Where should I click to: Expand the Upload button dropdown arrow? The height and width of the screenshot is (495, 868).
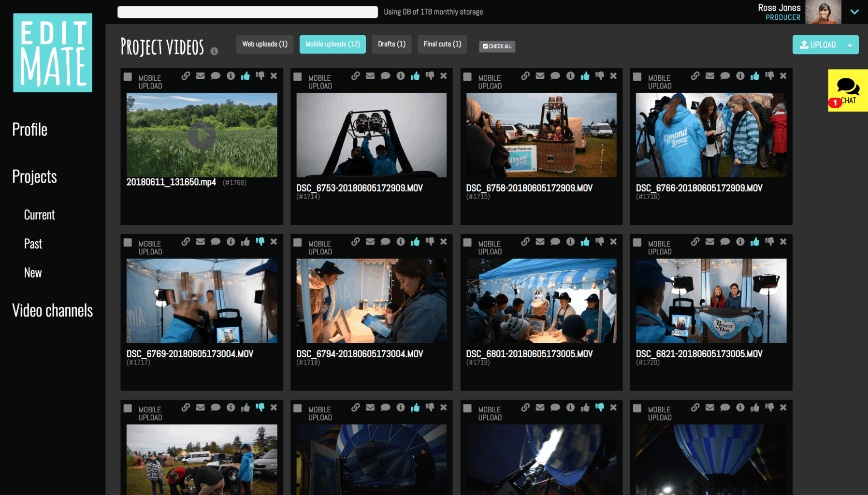pyautogui.click(x=850, y=45)
